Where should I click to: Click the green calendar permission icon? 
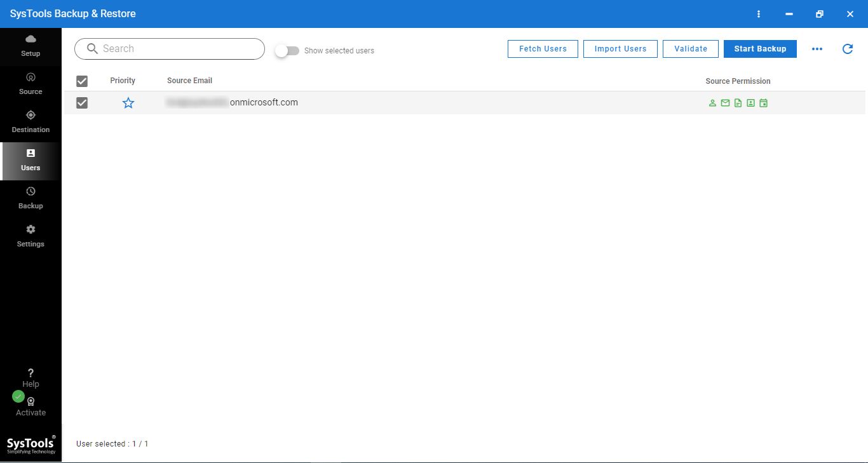764,103
